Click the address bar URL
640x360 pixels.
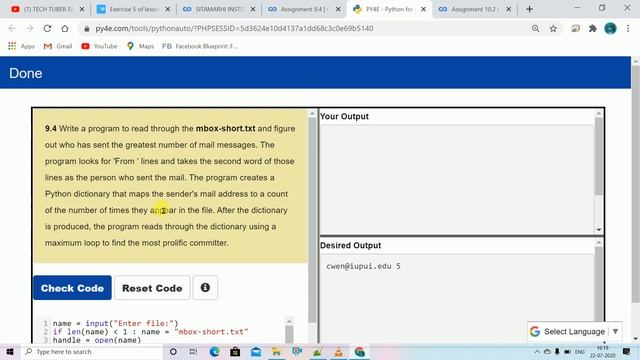tap(234, 29)
